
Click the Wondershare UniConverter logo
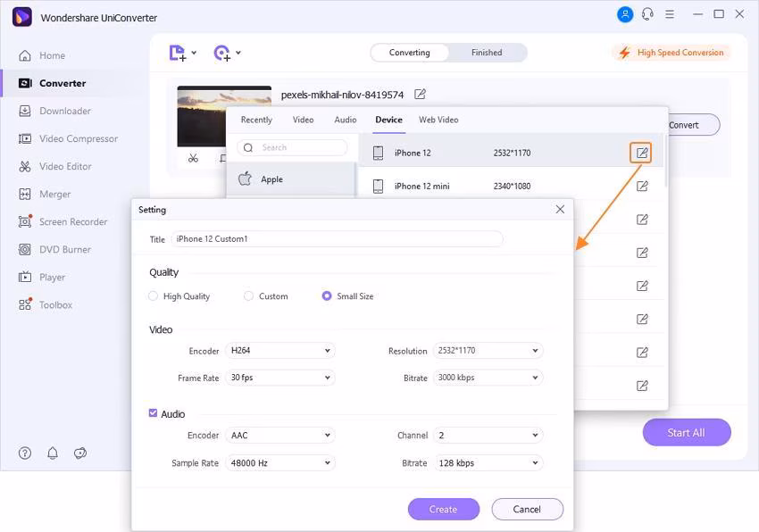(x=21, y=17)
